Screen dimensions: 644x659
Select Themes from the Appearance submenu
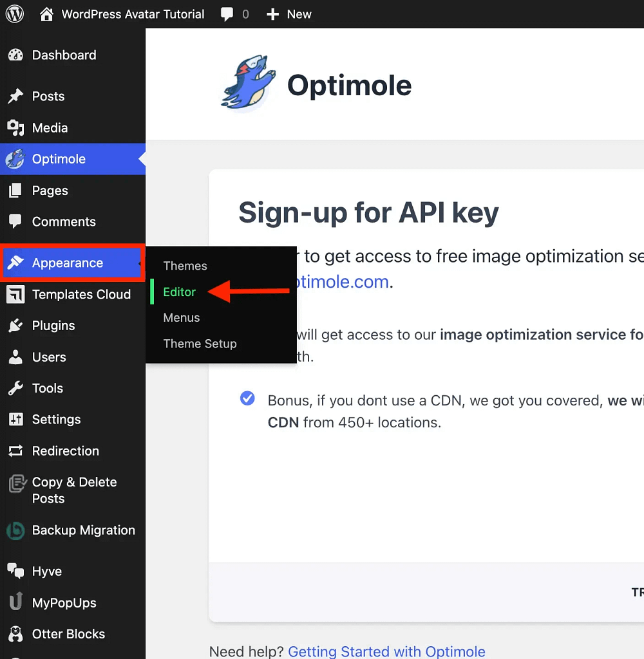(x=185, y=266)
